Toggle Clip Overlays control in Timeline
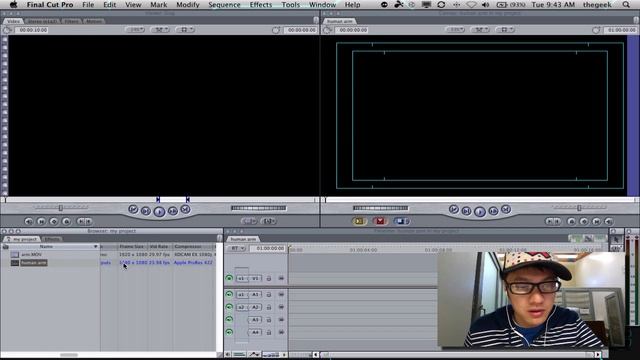This screenshot has width=640, height=360. (254, 354)
